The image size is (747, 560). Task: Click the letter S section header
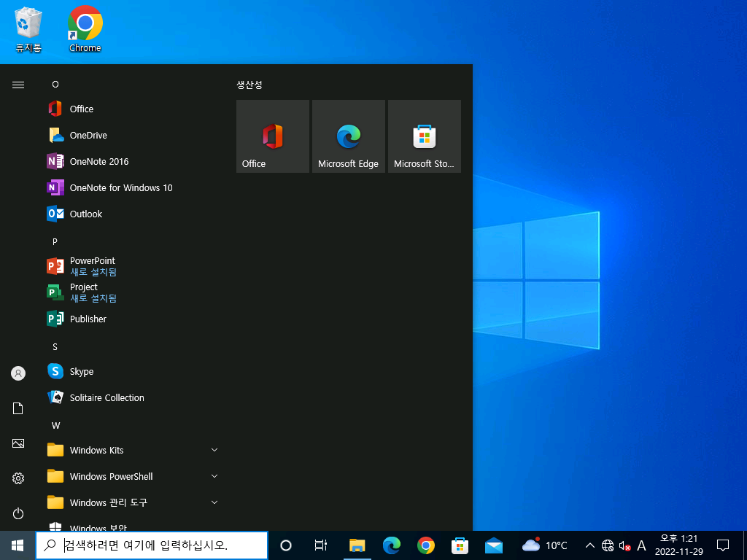[55, 346]
